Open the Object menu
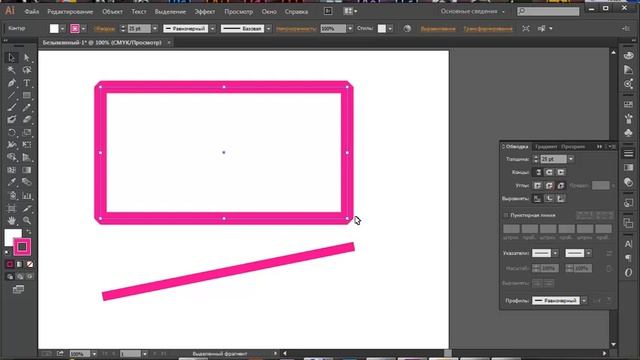Image resolution: width=640 pixels, height=360 pixels. pos(112,12)
